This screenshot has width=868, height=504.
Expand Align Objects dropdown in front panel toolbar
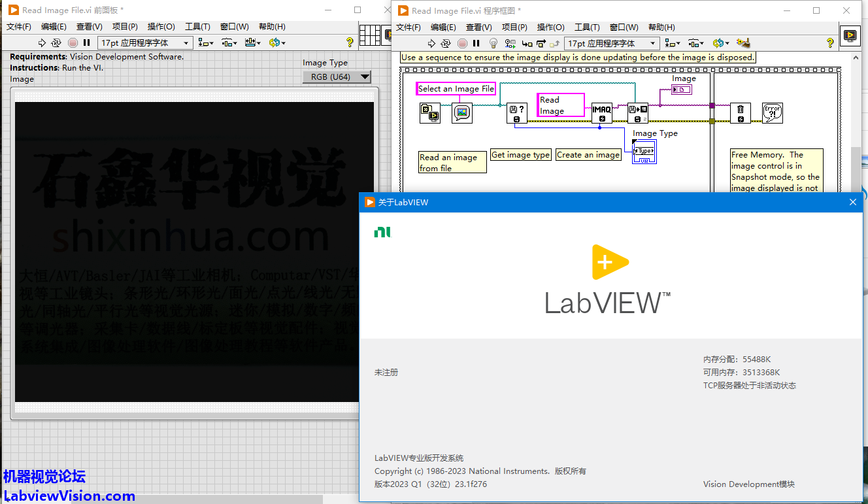coord(206,42)
